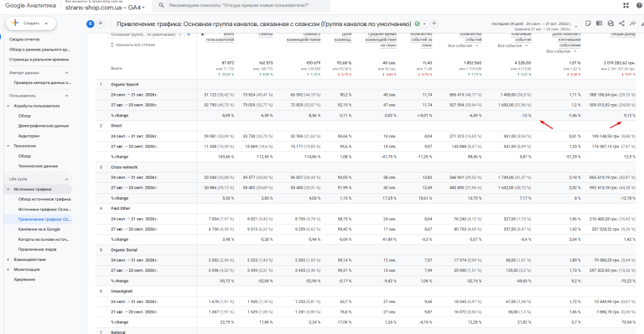The height and width of the screenshot is (334, 644).
Task: Click the edit comparisons columns icon
Action: (x=600, y=23)
